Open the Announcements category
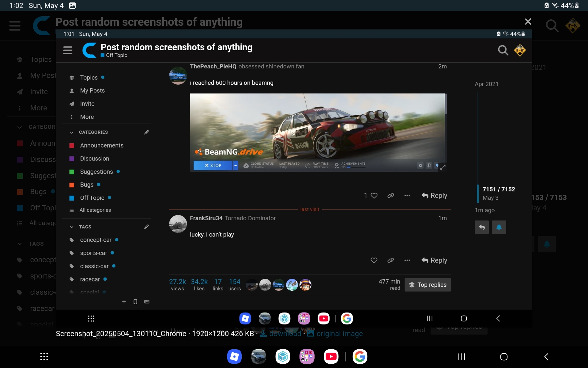The height and width of the screenshot is (368, 588). 102,145
